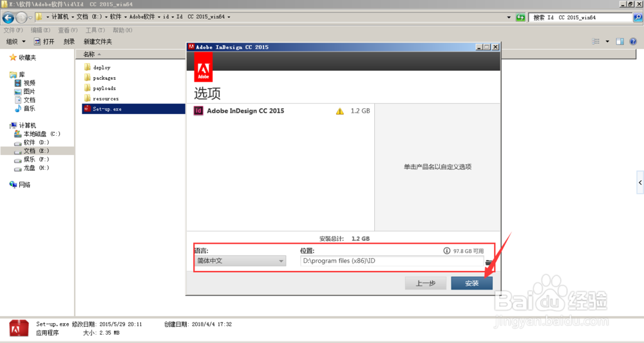Viewport: 644px width, 343px height.
Task: Click the InDesign Id product icon
Action: coord(198,111)
